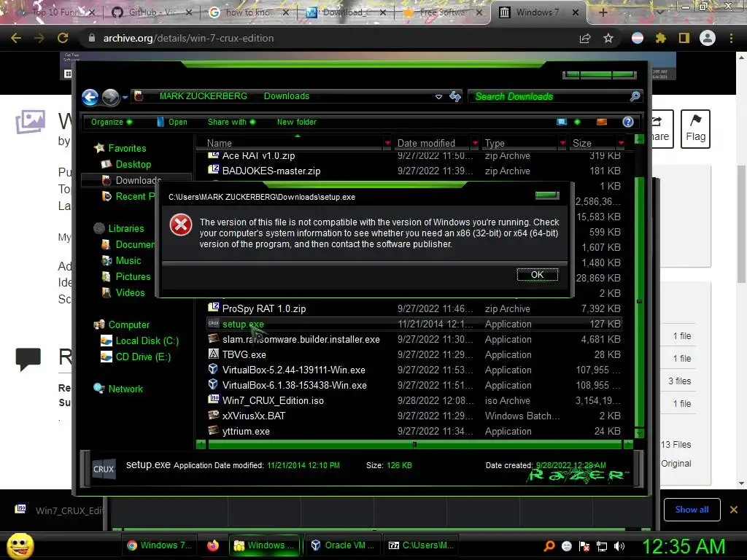Image resolution: width=747 pixels, height=560 pixels.
Task: Open the Videos library
Action: coord(123,292)
